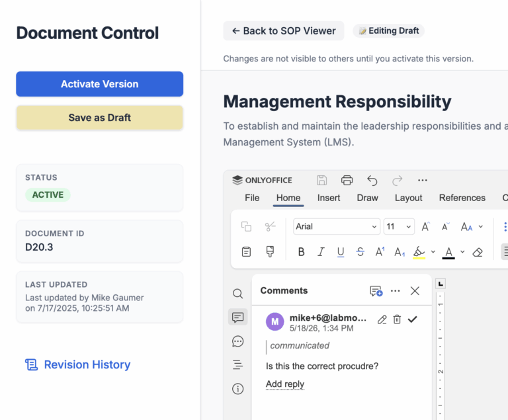Viewport: 508px width, 420px height.
Task: Click the Change case Aa icon
Action: tap(466, 226)
